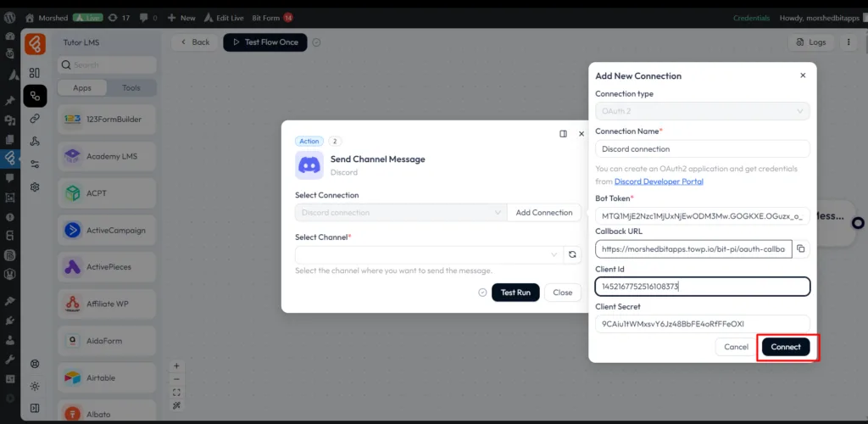Image resolution: width=868 pixels, height=424 pixels.
Task: Open the Select Connection dropdown
Action: pyautogui.click(x=401, y=213)
